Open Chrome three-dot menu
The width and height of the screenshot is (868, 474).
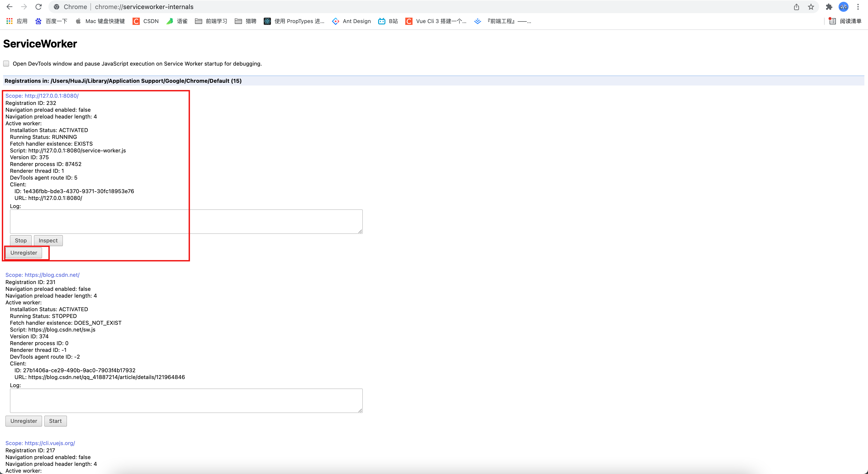(858, 7)
